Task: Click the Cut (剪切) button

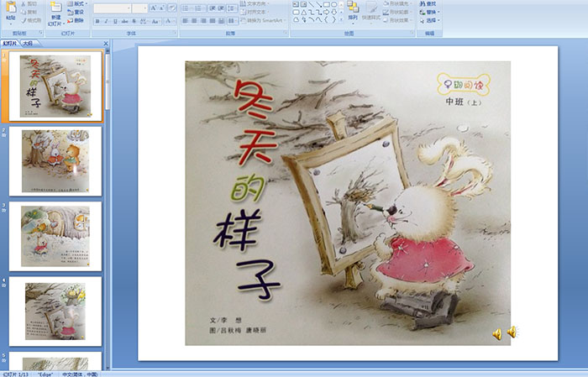Action: pyautogui.click(x=29, y=3)
